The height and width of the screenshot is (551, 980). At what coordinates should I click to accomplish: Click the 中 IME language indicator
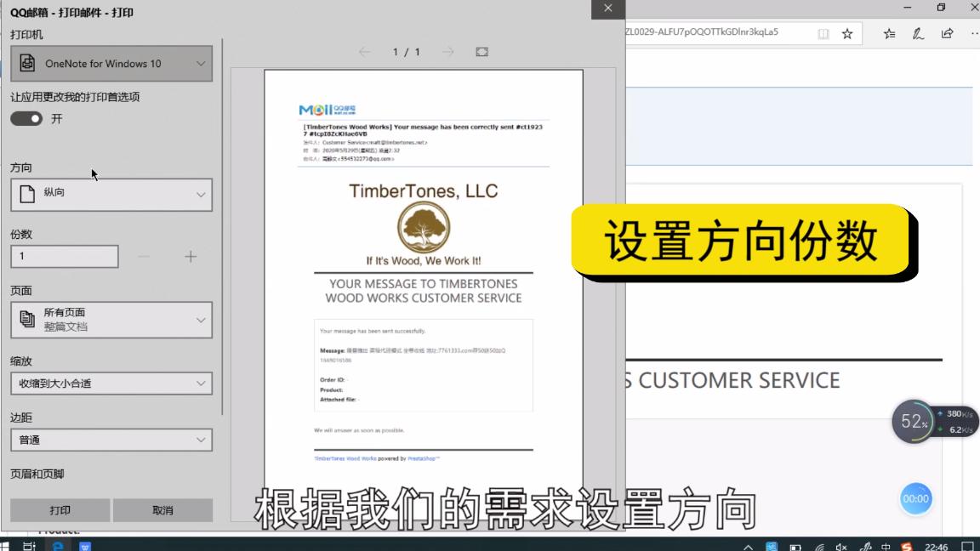tap(886, 547)
